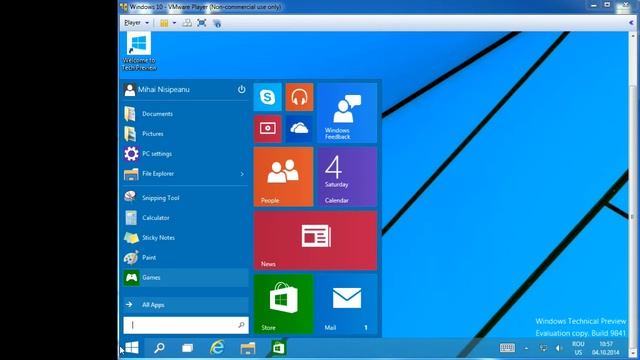Click the network tray icon
Screen dimensions: 640x360
(x=543, y=348)
